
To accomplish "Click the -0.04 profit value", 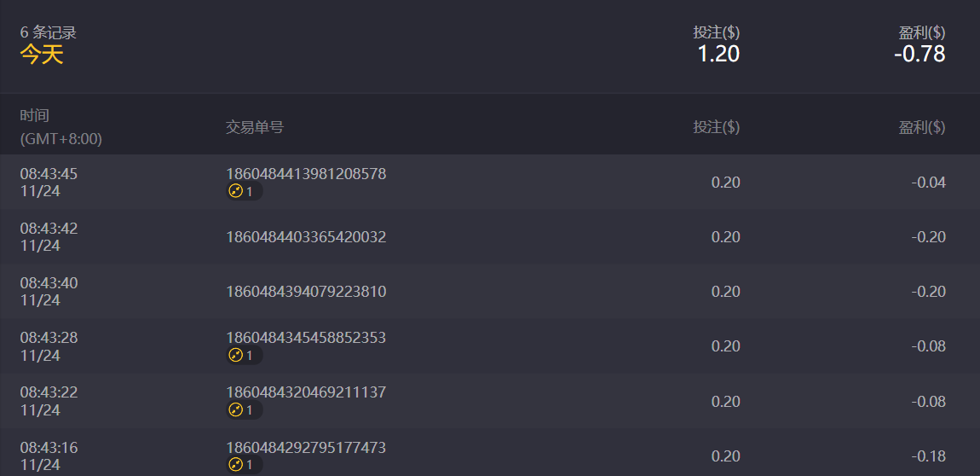I will pyautogui.click(x=928, y=183).
